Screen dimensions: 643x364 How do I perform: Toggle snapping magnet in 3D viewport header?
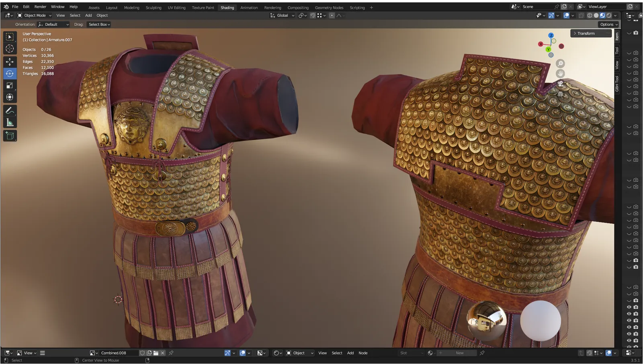[x=313, y=16]
